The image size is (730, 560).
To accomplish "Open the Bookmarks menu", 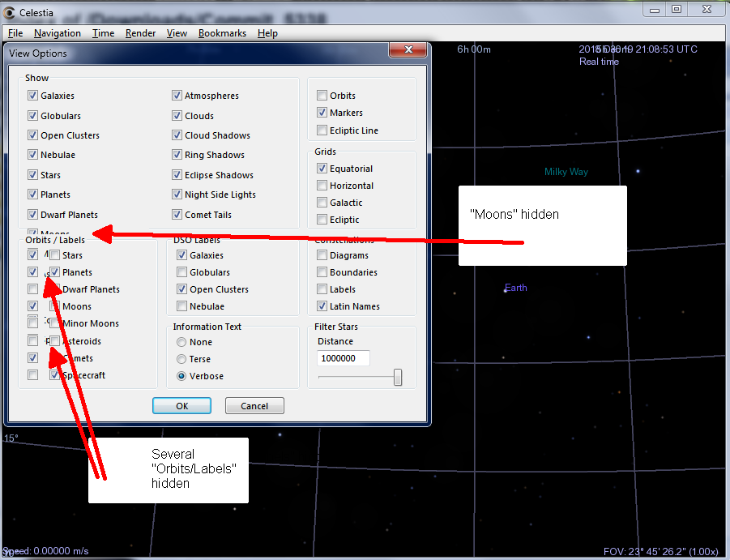I will point(222,33).
